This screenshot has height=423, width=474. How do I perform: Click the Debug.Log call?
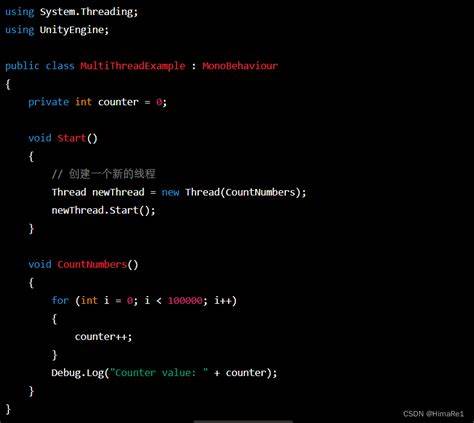[x=77, y=373]
